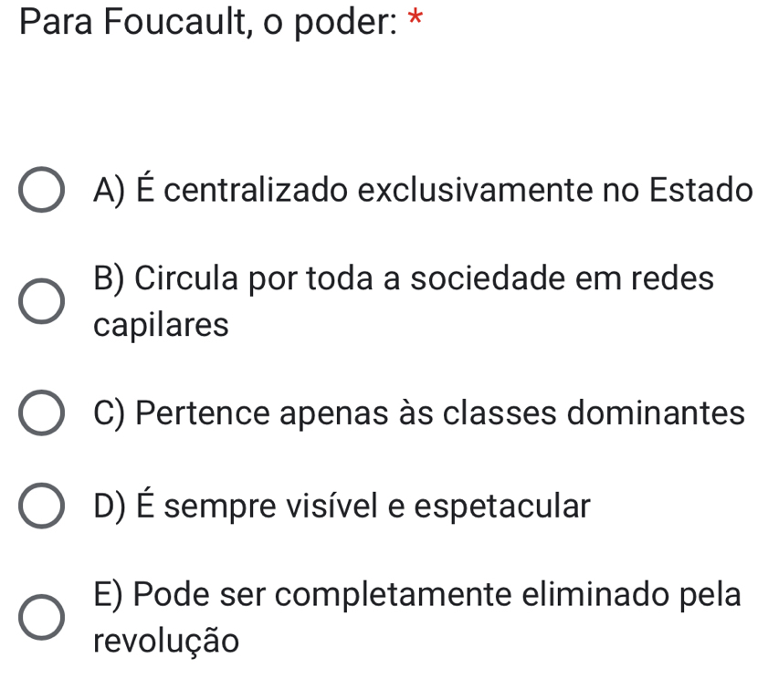Click the word 'Foucault' in the question
Screen dimensions: 768x700
[x=176, y=22]
